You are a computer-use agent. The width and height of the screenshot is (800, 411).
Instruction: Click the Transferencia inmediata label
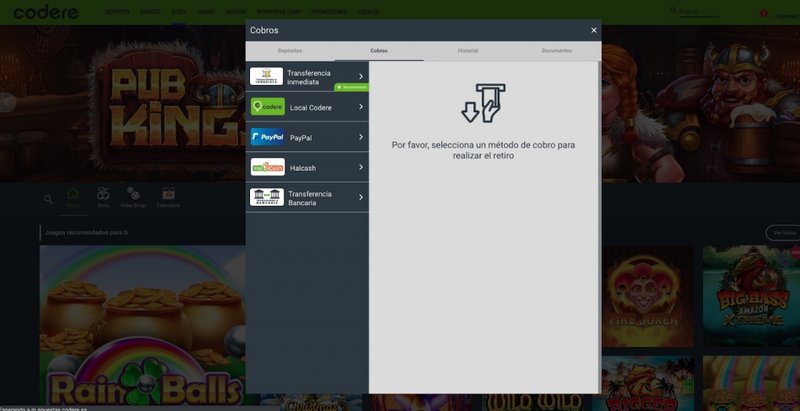[309, 78]
